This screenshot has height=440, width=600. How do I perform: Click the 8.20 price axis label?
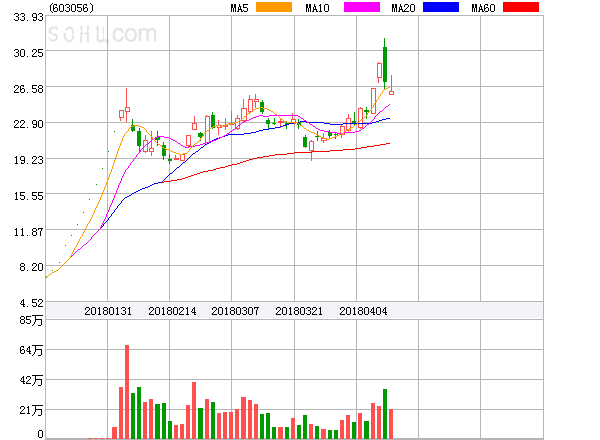[x=31, y=267]
